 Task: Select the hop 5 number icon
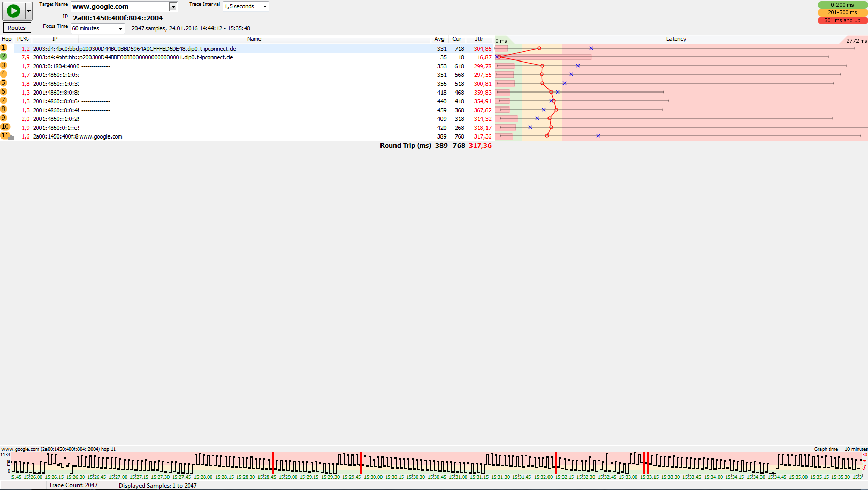click(x=4, y=83)
